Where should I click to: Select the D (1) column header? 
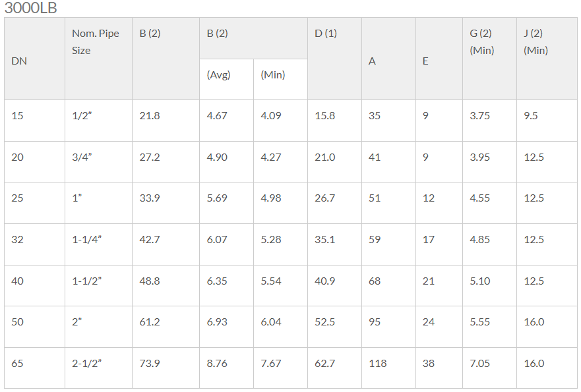click(x=334, y=59)
